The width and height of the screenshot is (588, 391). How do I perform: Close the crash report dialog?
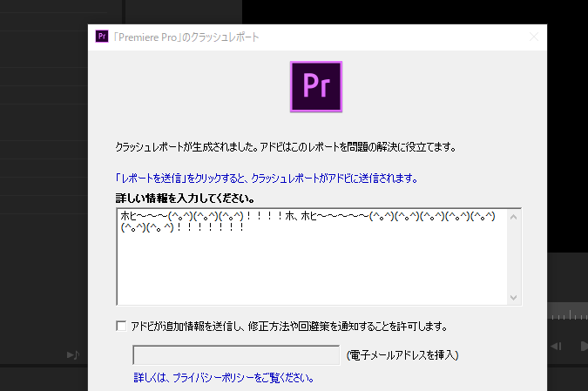tap(534, 37)
